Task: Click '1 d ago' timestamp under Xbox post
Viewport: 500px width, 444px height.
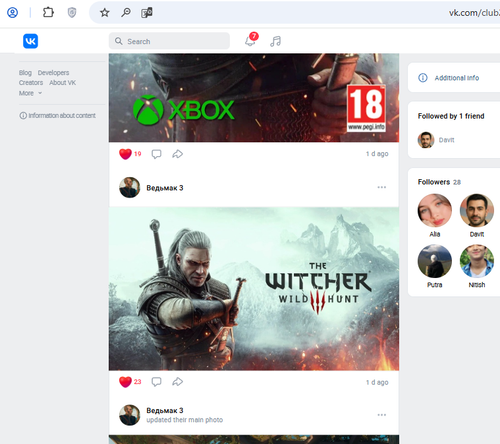Action: pyautogui.click(x=377, y=154)
